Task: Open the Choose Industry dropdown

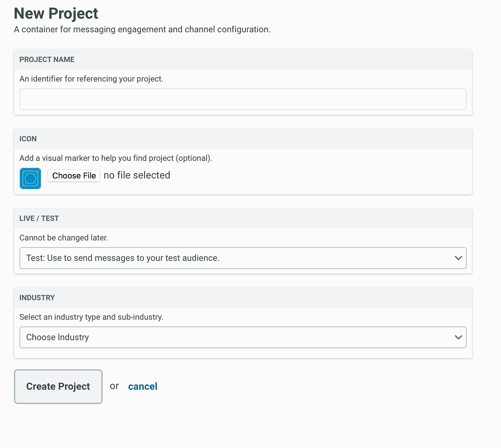Action: (x=236, y=337)
